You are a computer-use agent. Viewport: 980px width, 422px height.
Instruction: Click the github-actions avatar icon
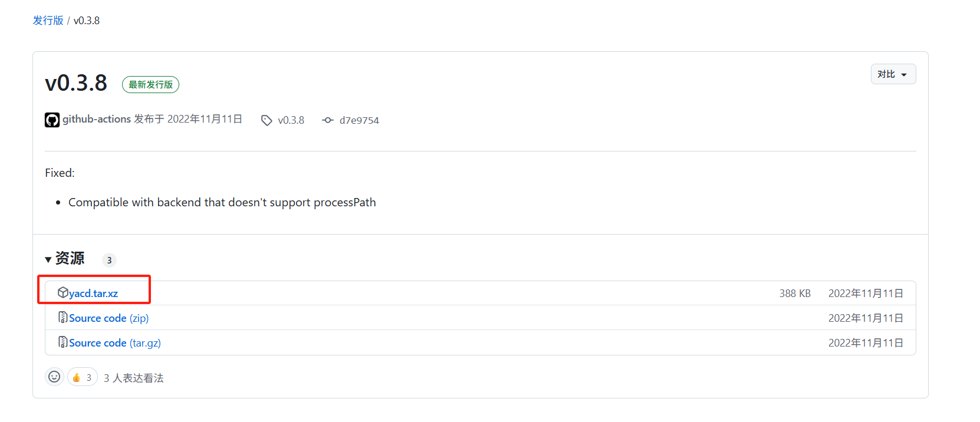coord(52,120)
